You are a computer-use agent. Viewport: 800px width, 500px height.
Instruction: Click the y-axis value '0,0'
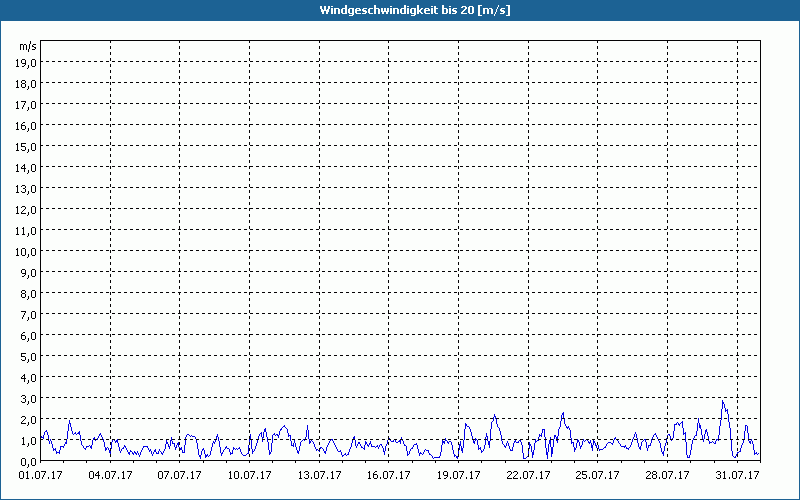click(29, 462)
